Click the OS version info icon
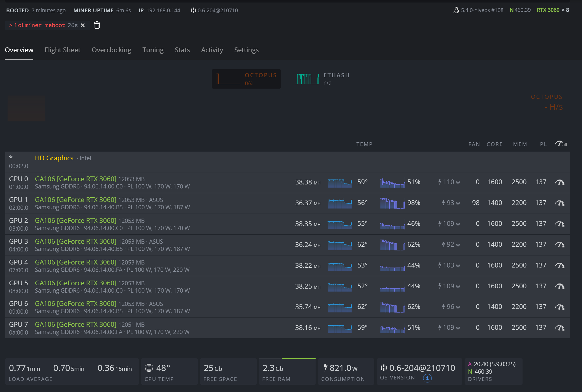This screenshot has width=582, height=392. (x=427, y=378)
